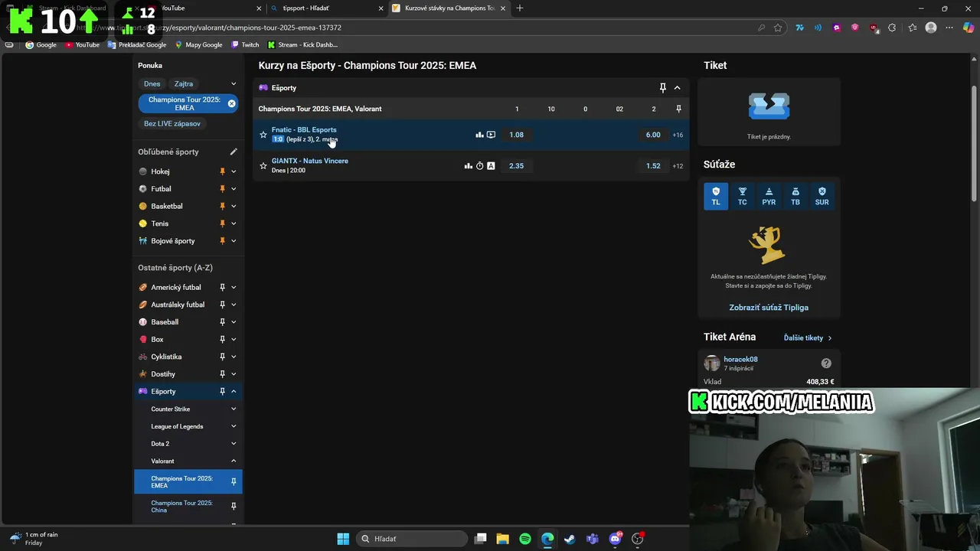The width and height of the screenshot is (980, 551).
Task: Unpin Futbal from favorite sports
Action: click(x=223, y=189)
